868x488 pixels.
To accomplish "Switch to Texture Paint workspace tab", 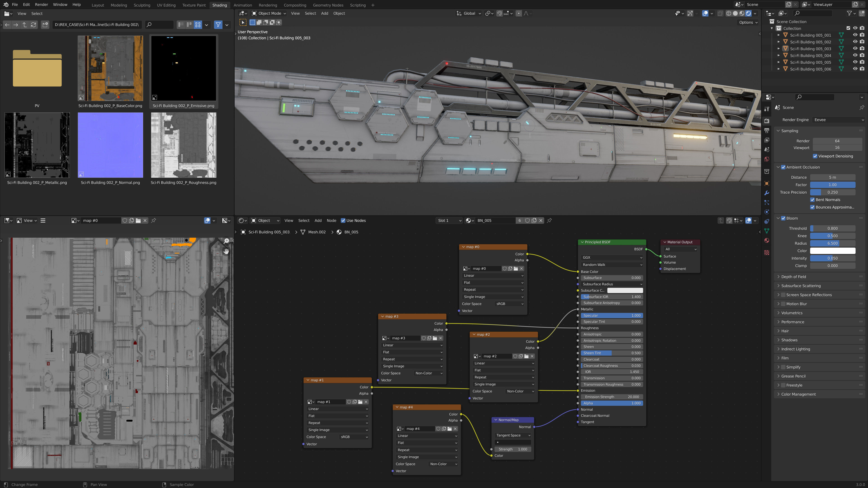I will (194, 5).
